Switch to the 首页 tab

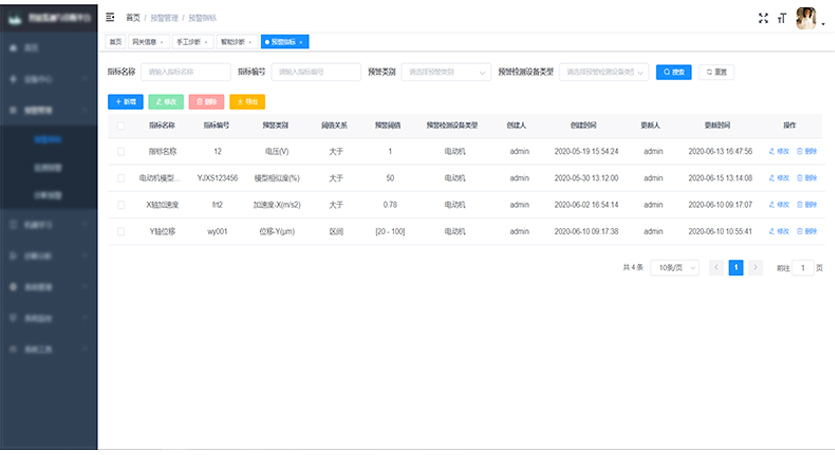click(115, 42)
